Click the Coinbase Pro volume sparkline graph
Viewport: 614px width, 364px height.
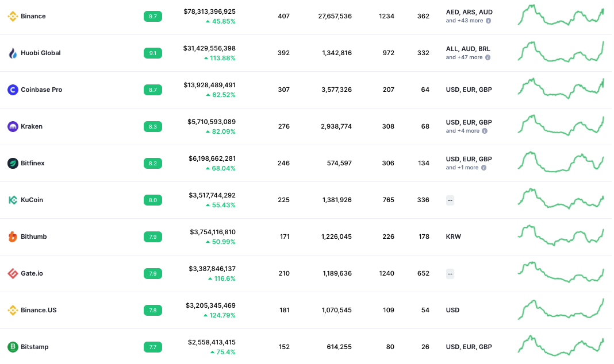561,88
